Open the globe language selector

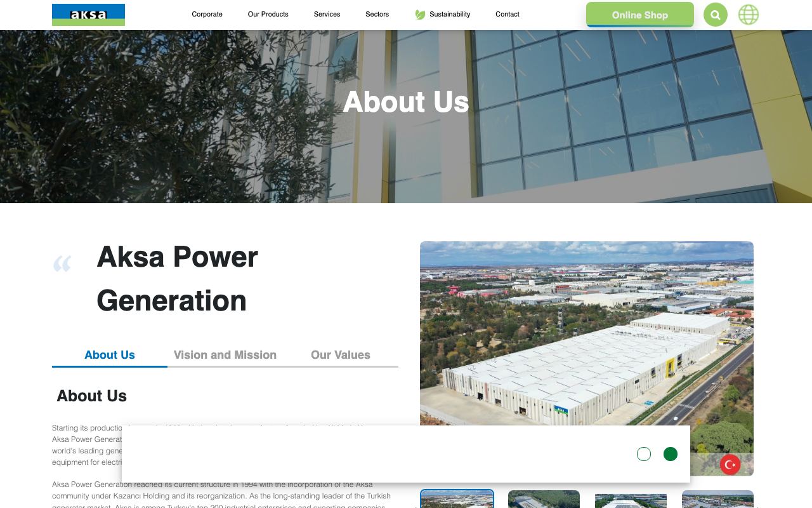coord(749,15)
